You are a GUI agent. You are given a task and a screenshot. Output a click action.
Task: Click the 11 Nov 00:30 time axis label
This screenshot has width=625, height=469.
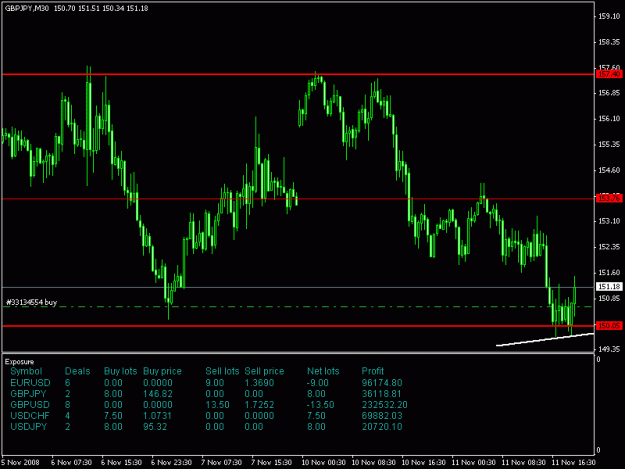pos(473,462)
